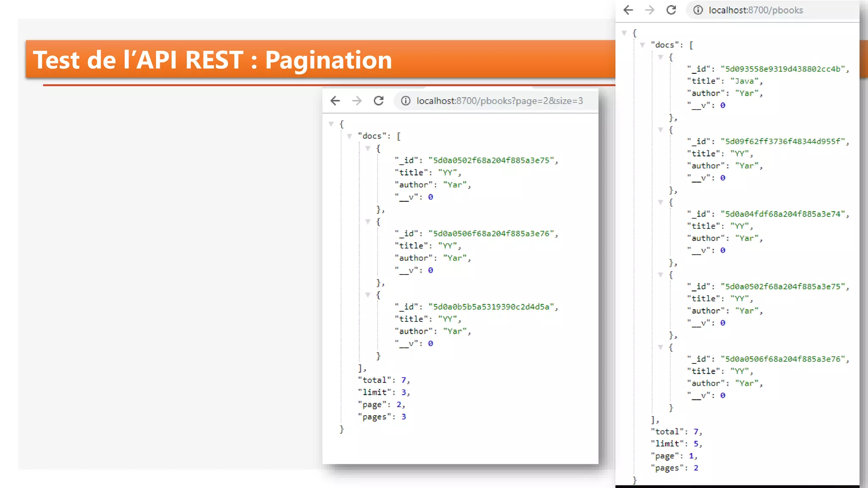Click "pages": 3 line
Screen dimensions: 868x488
click(x=381, y=417)
